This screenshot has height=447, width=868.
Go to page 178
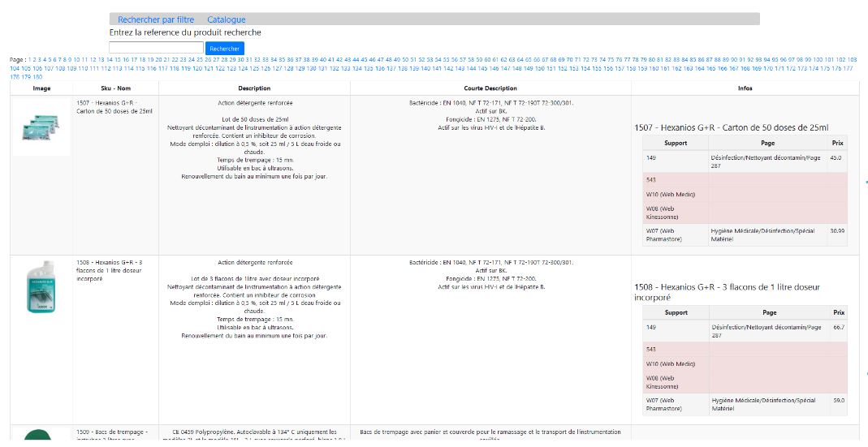pos(15,77)
